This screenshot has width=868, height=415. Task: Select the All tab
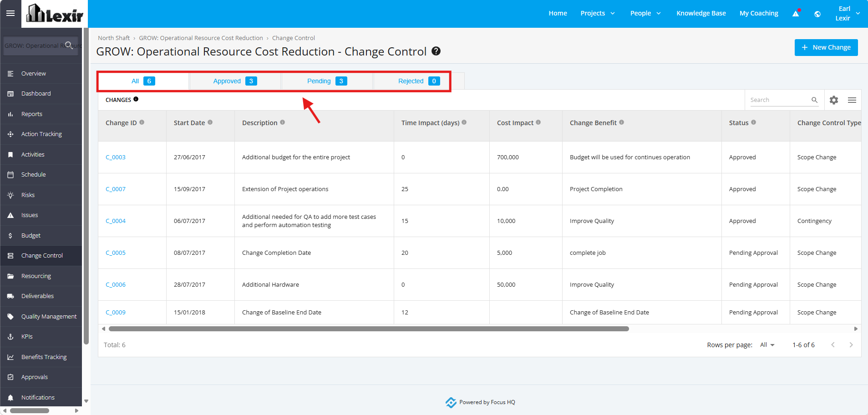[x=143, y=81]
